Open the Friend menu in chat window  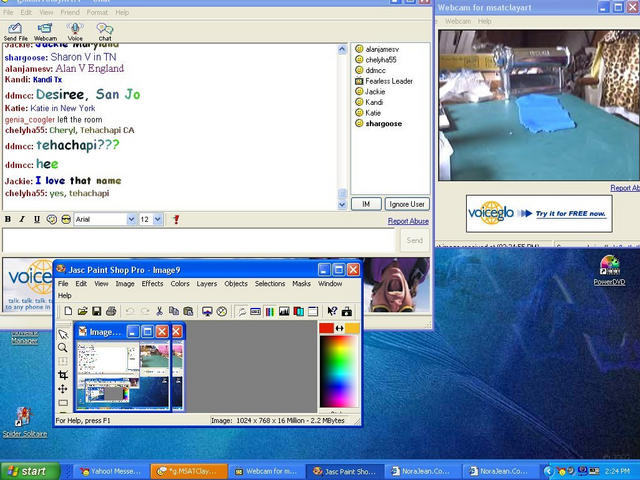(x=70, y=12)
